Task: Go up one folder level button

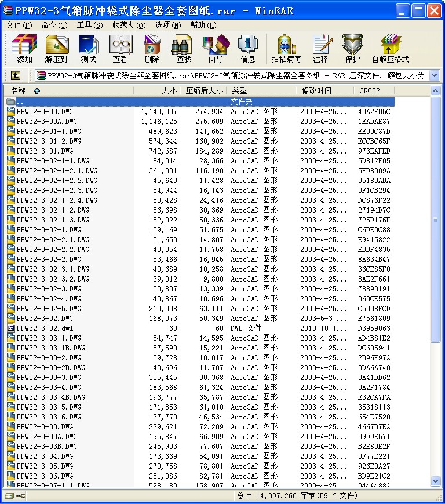Action: click(16, 75)
